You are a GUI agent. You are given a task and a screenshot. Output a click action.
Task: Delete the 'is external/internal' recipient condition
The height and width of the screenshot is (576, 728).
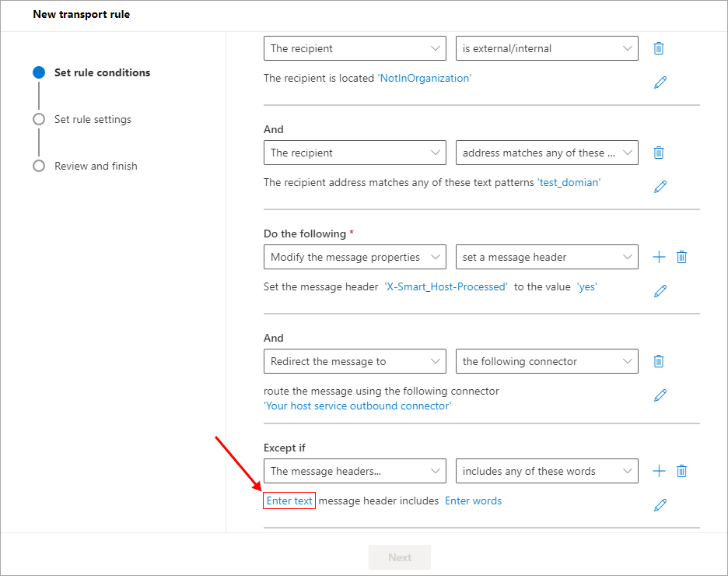pyautogui.click(x=659, y=48)
